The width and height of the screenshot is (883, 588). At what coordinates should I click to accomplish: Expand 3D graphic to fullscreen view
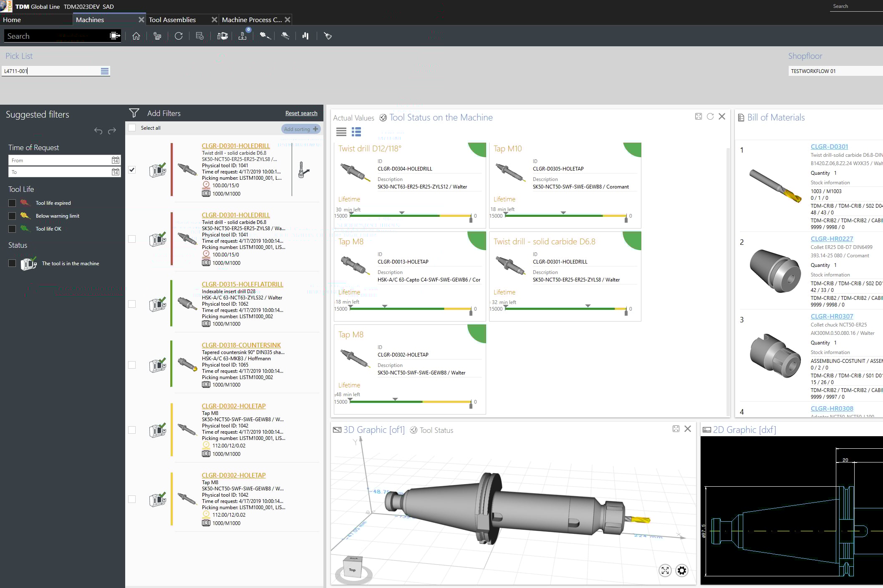coord(665,570)
